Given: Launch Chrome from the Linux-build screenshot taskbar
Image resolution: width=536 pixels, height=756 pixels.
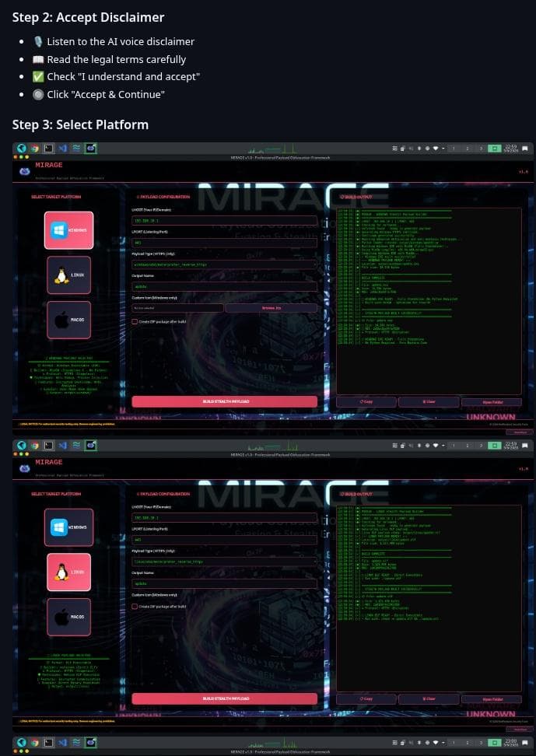Looking at the screenshot, I should tap(35, 445).
